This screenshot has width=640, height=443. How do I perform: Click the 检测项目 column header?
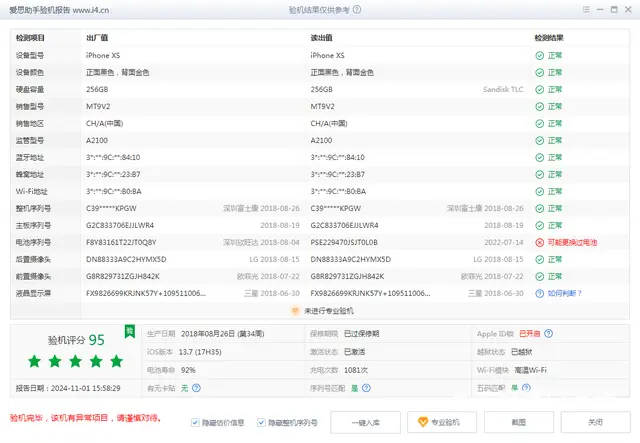coord(30,38)
